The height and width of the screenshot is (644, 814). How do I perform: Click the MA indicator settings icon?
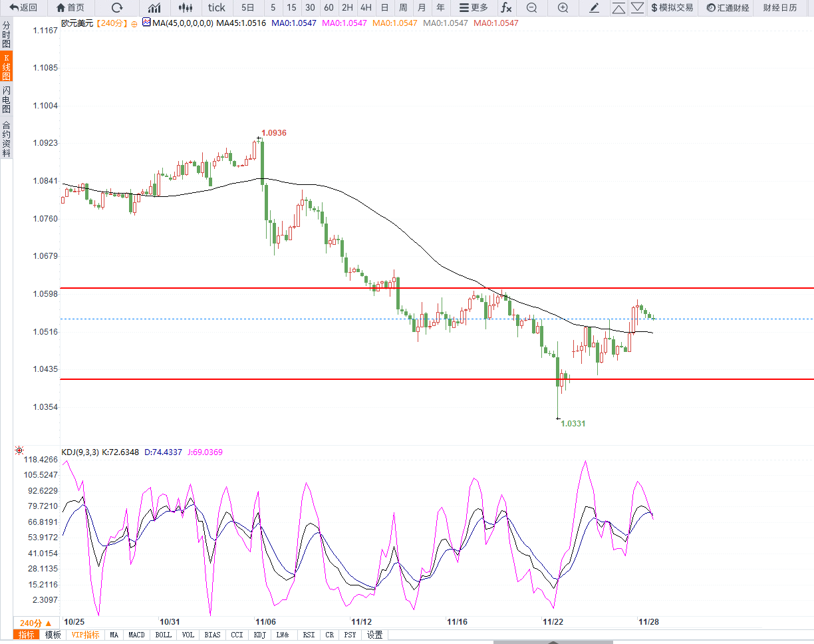coord(146,23)
